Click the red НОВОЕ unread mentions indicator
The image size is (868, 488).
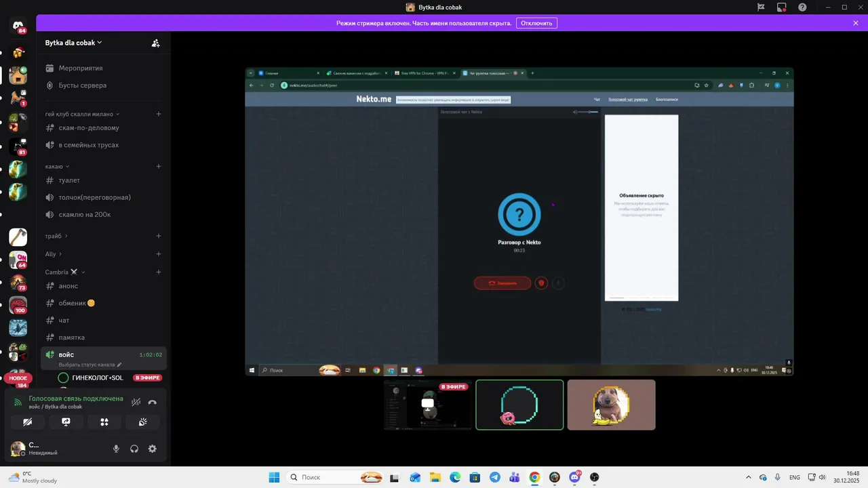click(18, 378)
